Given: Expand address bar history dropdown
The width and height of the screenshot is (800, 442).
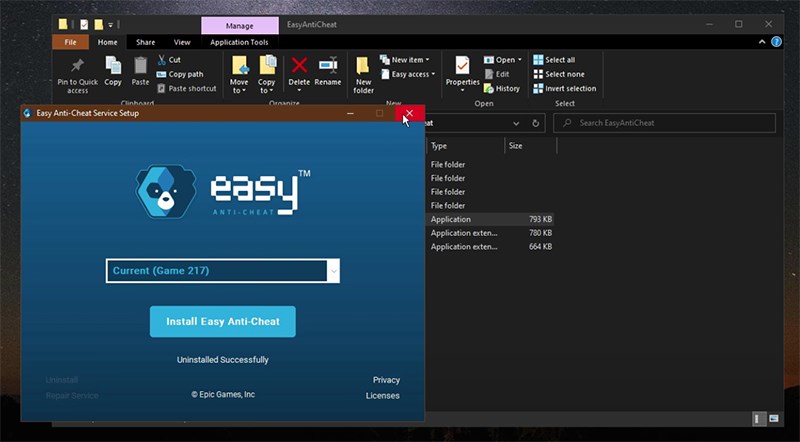Looking at the screenshot, I should (x=516, y=123).
